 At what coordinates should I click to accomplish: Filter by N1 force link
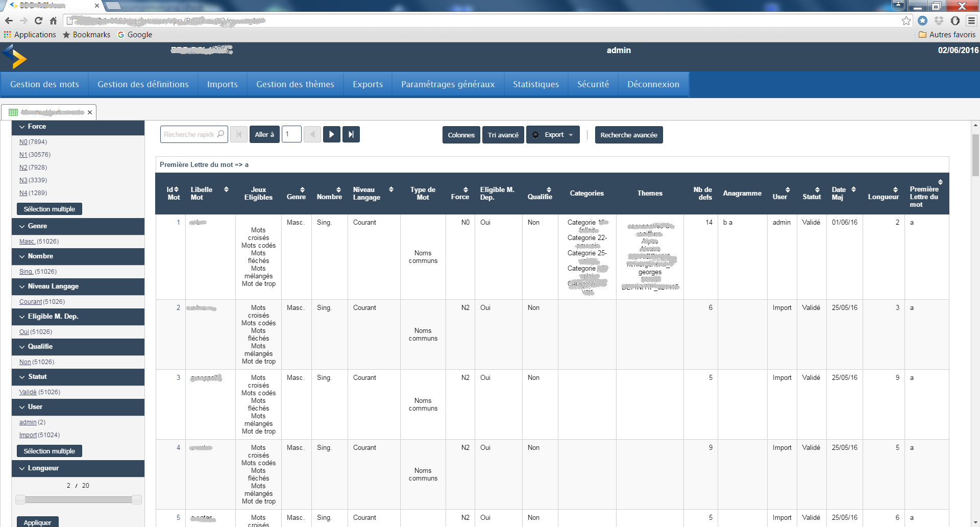pos(23,155)
